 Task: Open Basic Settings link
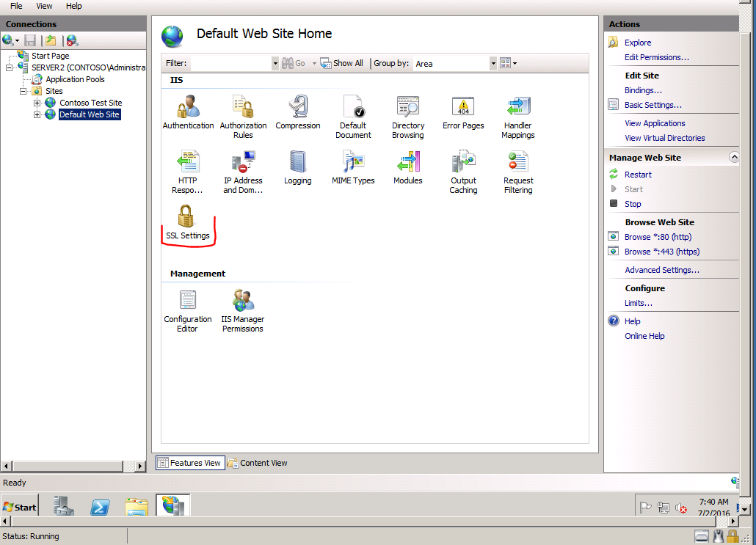click(x=653, y=105)
